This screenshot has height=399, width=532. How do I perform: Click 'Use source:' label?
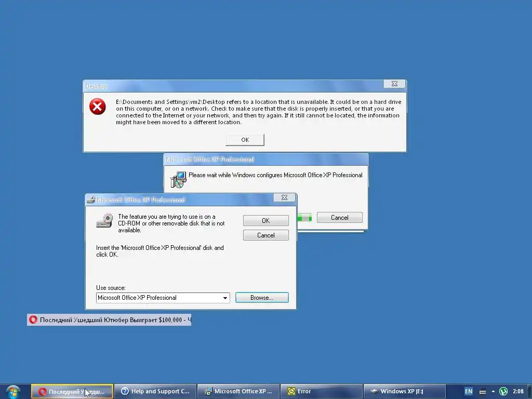[111, 288]
